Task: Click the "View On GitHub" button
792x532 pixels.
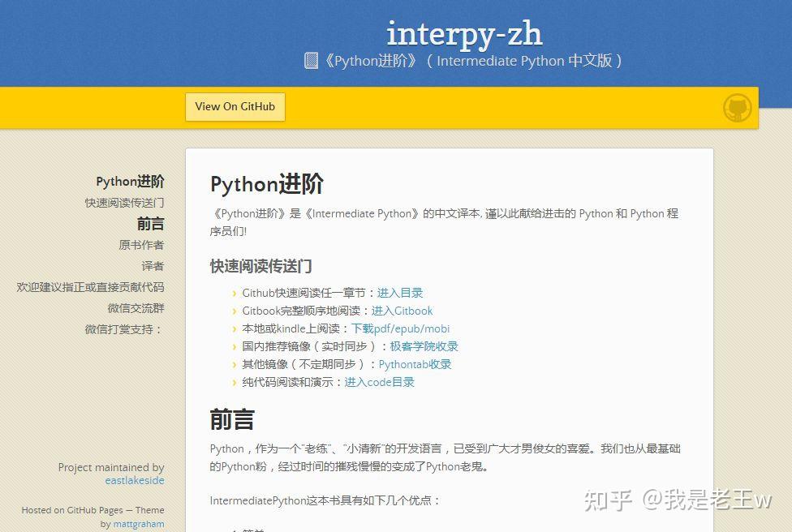Action: (x=235, y=106)
